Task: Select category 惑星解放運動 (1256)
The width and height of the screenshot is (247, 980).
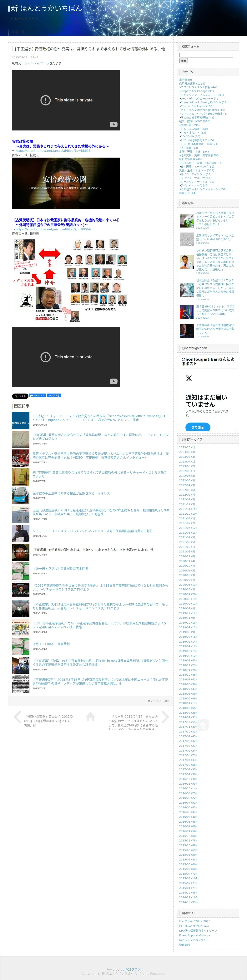Action: coord(192,84)
